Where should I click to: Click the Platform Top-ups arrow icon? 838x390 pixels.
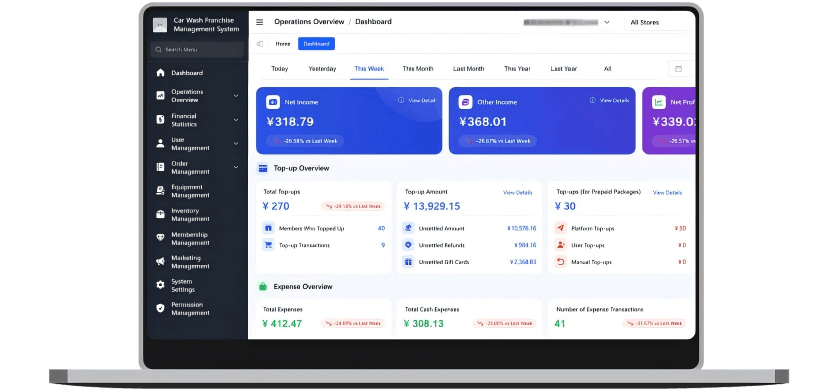click(x=561, y=228)
